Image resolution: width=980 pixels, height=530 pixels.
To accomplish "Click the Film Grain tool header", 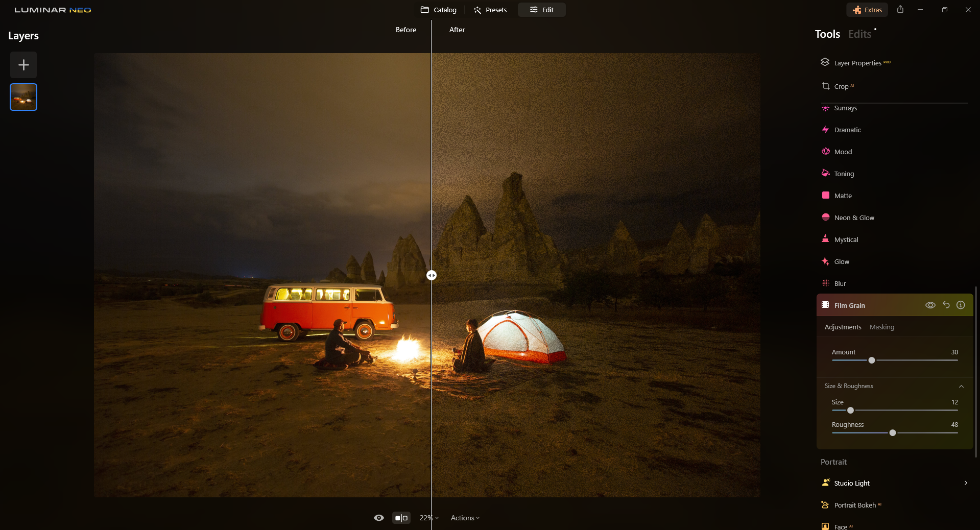I will [x=895, y=305].
